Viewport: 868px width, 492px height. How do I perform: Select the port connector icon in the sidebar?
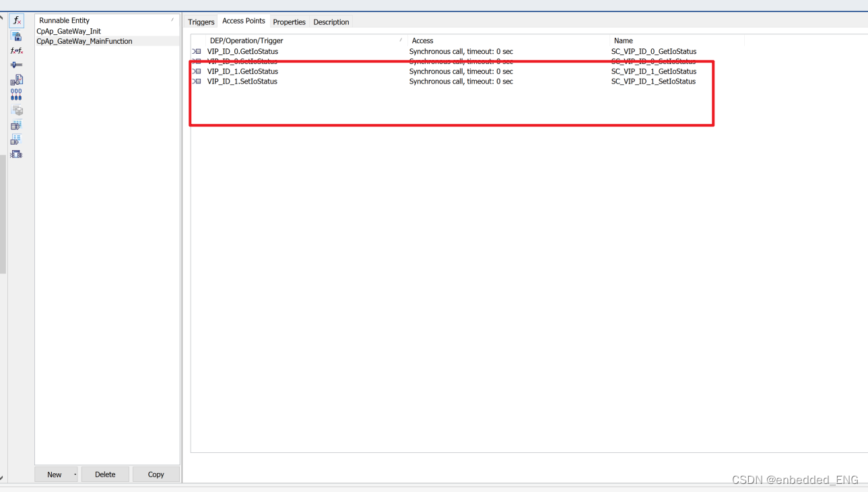(15, 65)
